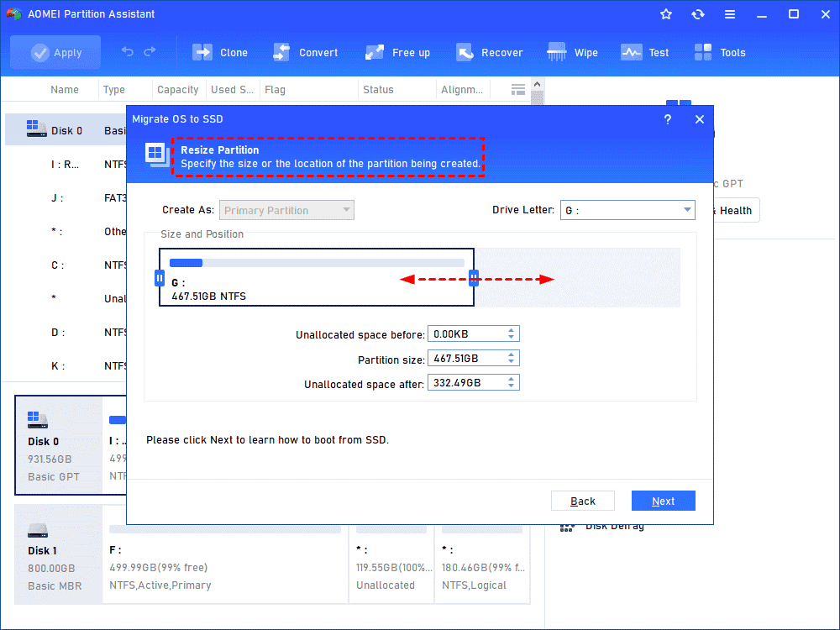Launch the Recover tool
Screen dimensions: 840x630
click(489, 52)
